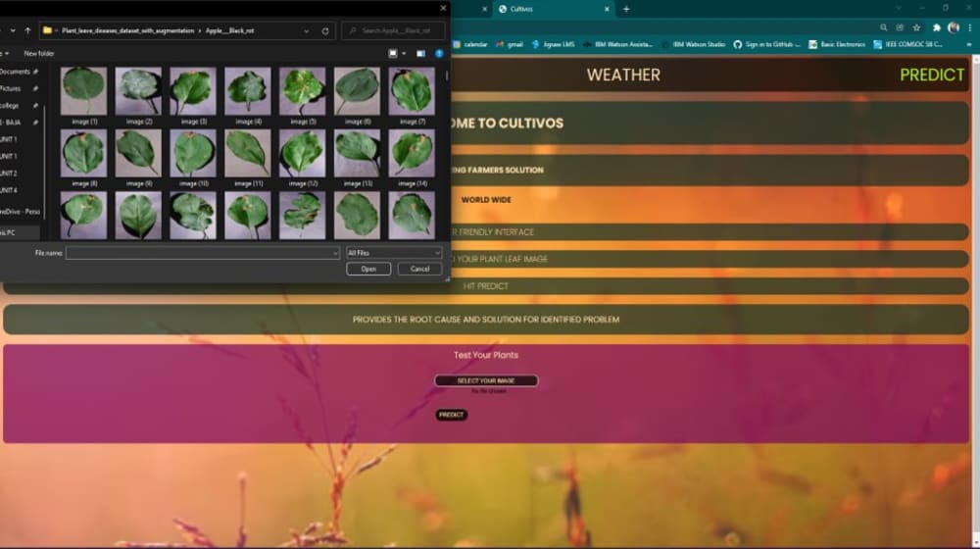The width and height of the screenshot is (980, 549).
Task: Click Open button in file dialog
Action: tap(368, 269)
